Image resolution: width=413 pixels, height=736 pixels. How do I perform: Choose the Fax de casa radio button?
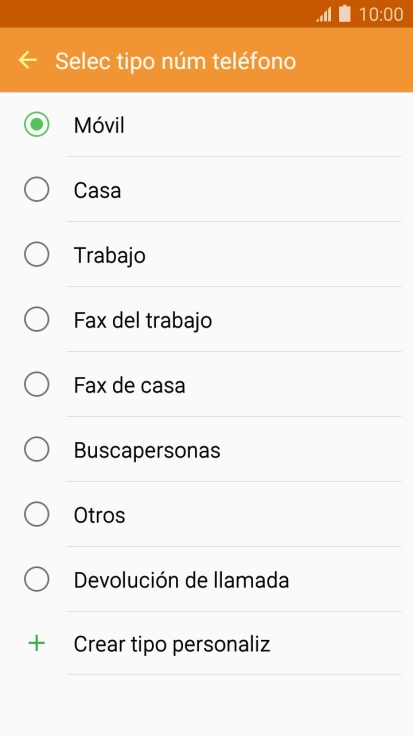coord(37,384)
